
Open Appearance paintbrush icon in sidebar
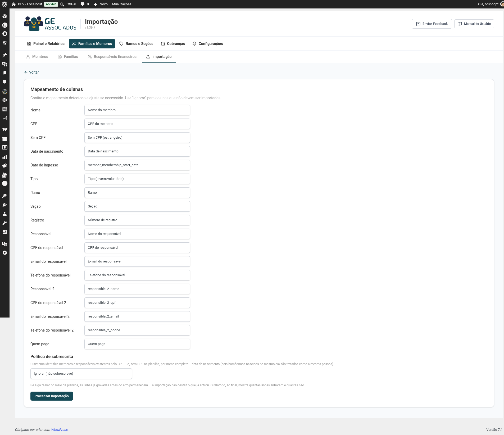pyautogui.click(x=4, y=196)
